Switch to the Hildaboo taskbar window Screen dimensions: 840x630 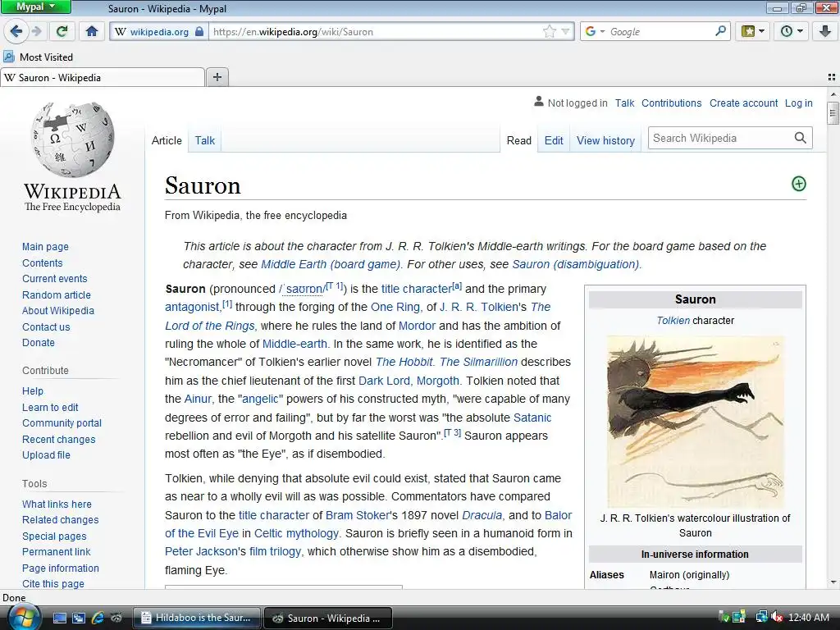(197, 618)
